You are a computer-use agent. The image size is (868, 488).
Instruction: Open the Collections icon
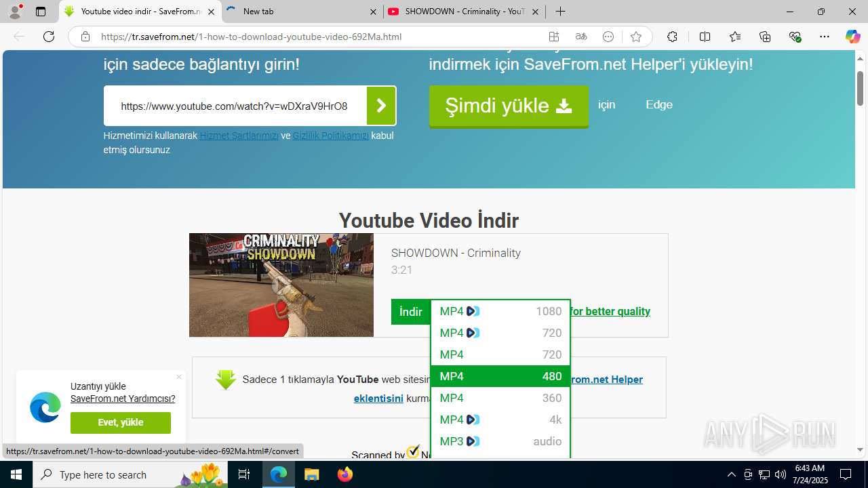tap(765, 37)
